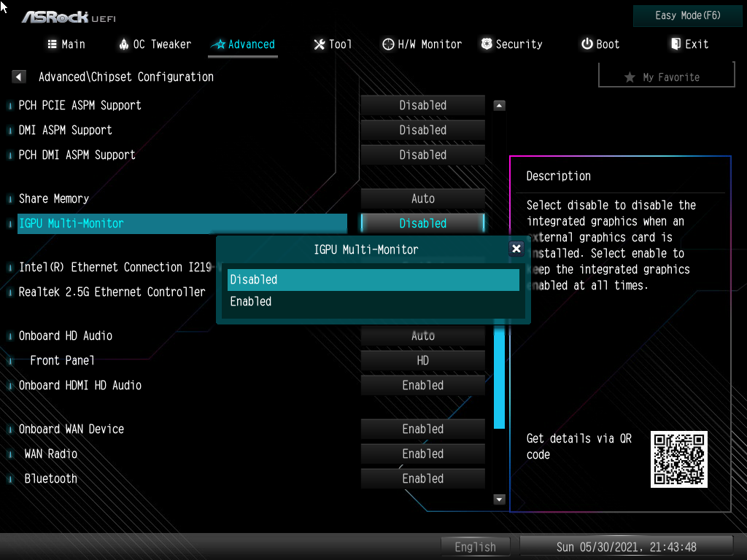Select the Share Memory row
This screenshot has height=560, width=747.
click(182, 198)
